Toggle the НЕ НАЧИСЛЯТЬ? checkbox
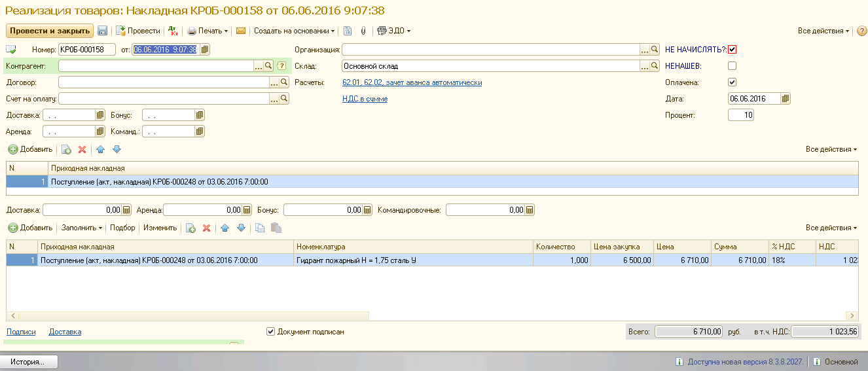This screenshot has width=868, height=371. (732, 49)
